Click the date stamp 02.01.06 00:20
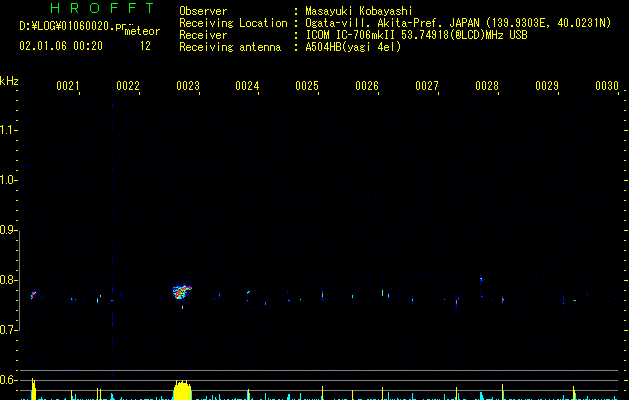 click(61, 46)
